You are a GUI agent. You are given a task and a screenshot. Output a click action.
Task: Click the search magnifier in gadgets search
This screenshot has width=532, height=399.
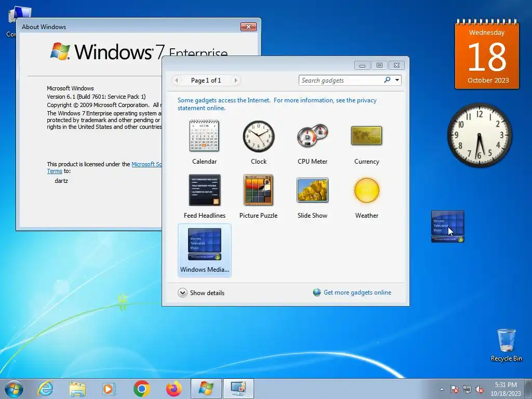point(387,80)
